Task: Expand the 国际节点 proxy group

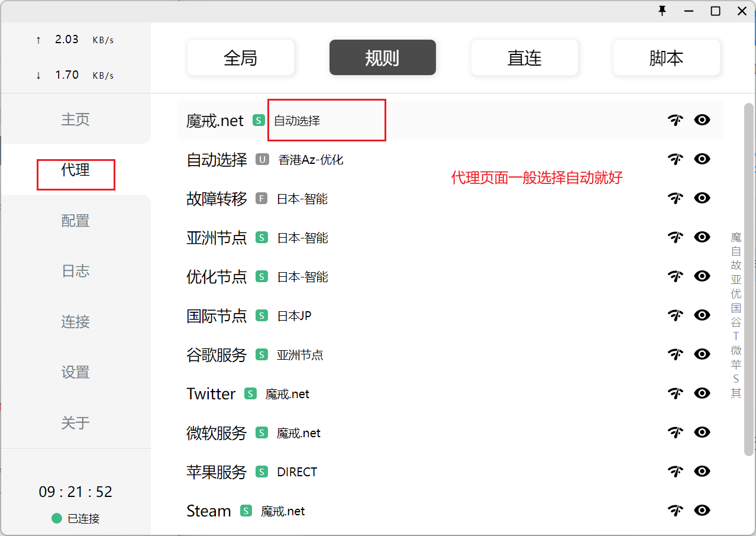Action: [451, 315]
